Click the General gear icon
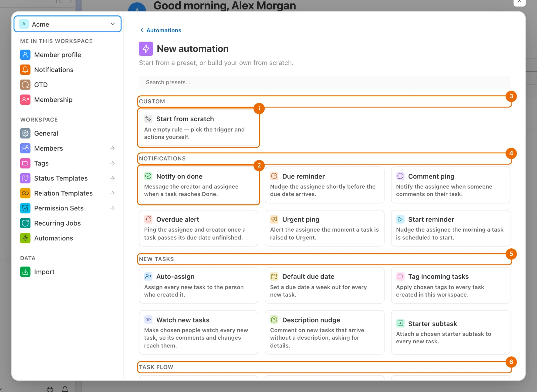 pos(25,133)
